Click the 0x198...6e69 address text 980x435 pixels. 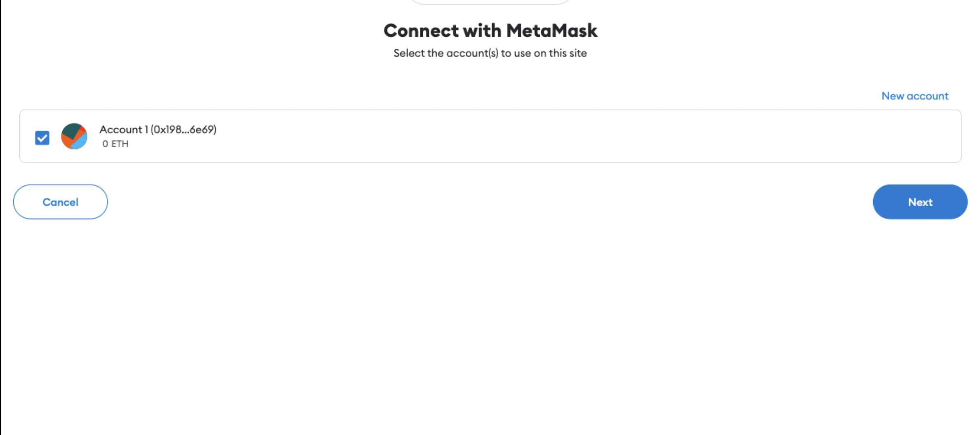[x=183, y=129]
